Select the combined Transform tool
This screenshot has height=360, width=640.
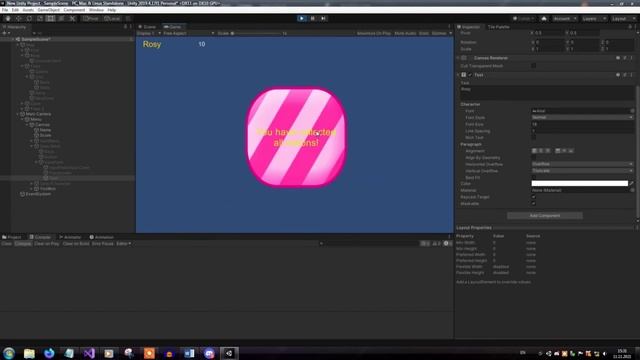(61, 18)
